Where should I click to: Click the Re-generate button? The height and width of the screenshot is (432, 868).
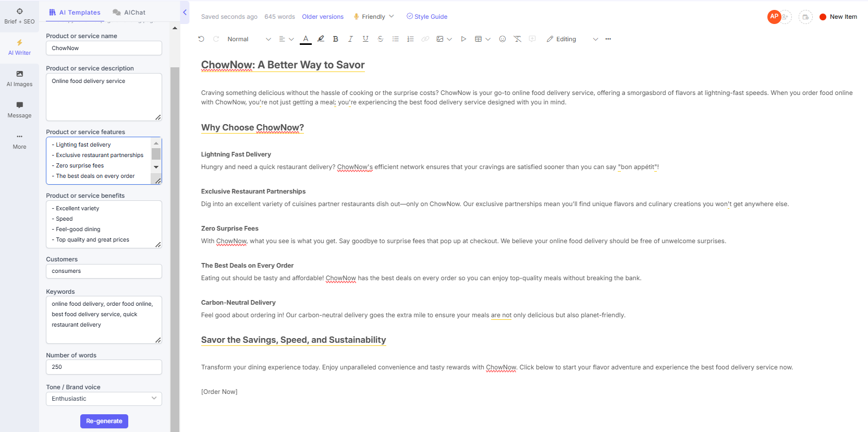(x=104, y=421)
